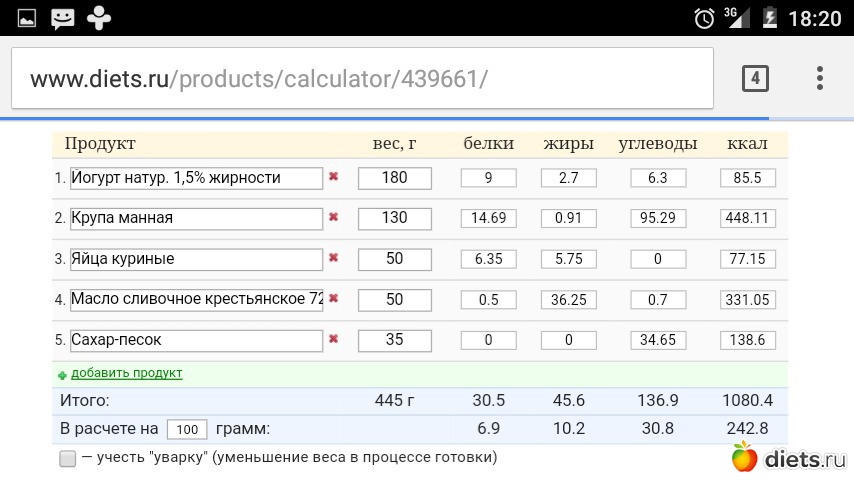This screenshot has width=854, height=480.
Task: Open the browser three-dot menu
Action: pyautogui.click(x=819, y=78)
